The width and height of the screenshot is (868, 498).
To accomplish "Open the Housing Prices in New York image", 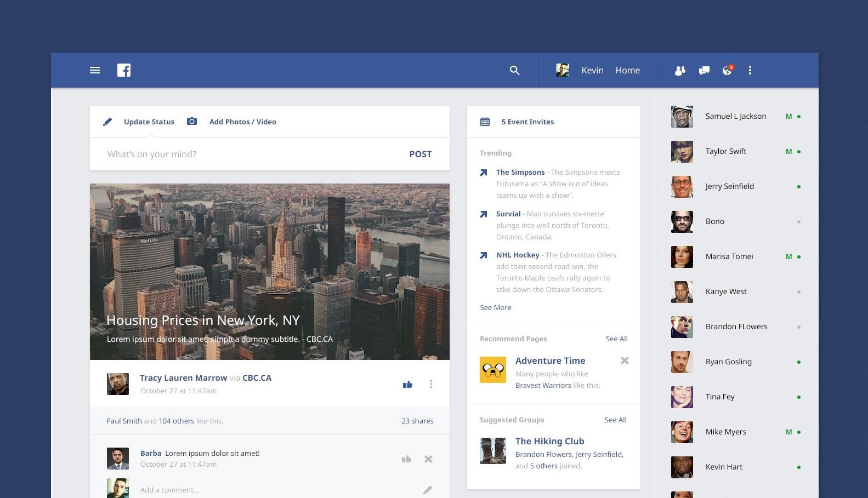I will [x=270, y=272].
